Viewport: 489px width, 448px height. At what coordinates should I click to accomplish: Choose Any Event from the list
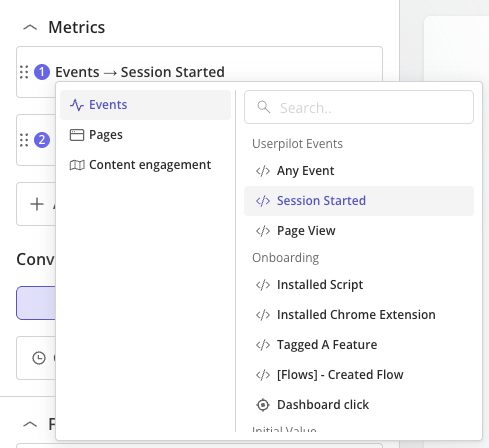pyautogui.click(x=359, y=171)
